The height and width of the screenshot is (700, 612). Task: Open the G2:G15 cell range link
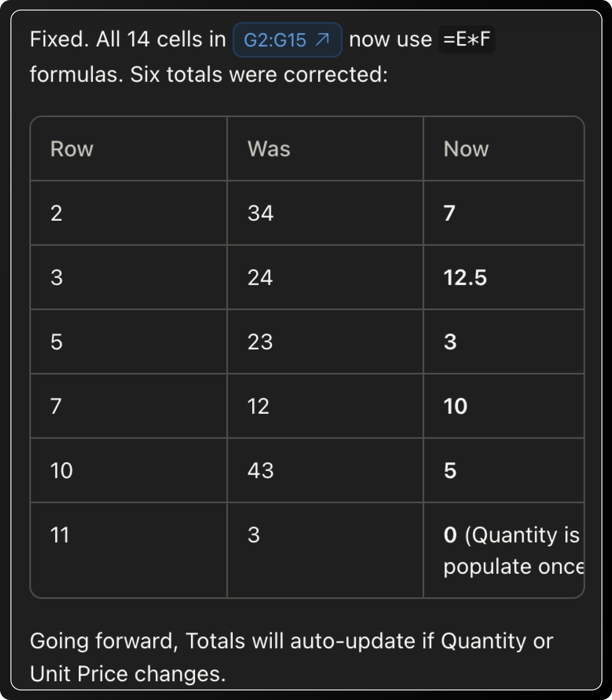287,40
